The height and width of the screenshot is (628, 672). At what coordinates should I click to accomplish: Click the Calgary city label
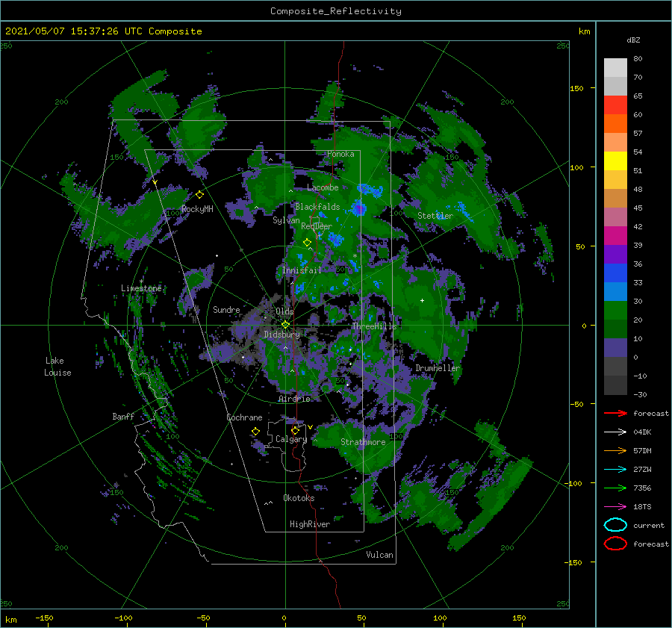[291, 439]
